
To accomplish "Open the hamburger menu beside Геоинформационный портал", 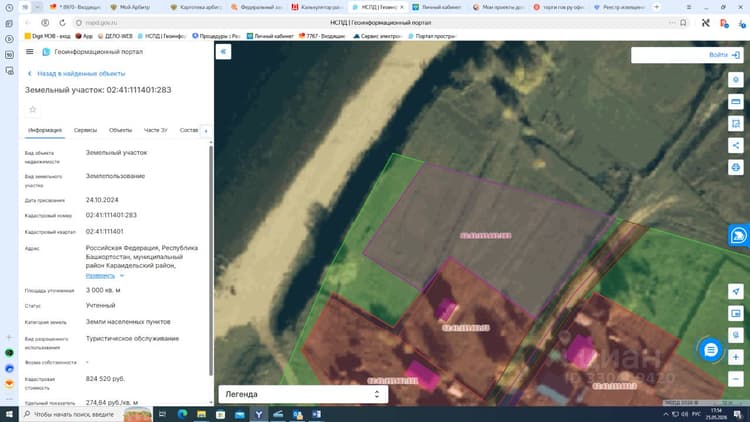I will pyautogui.click(x=30, y=52).
